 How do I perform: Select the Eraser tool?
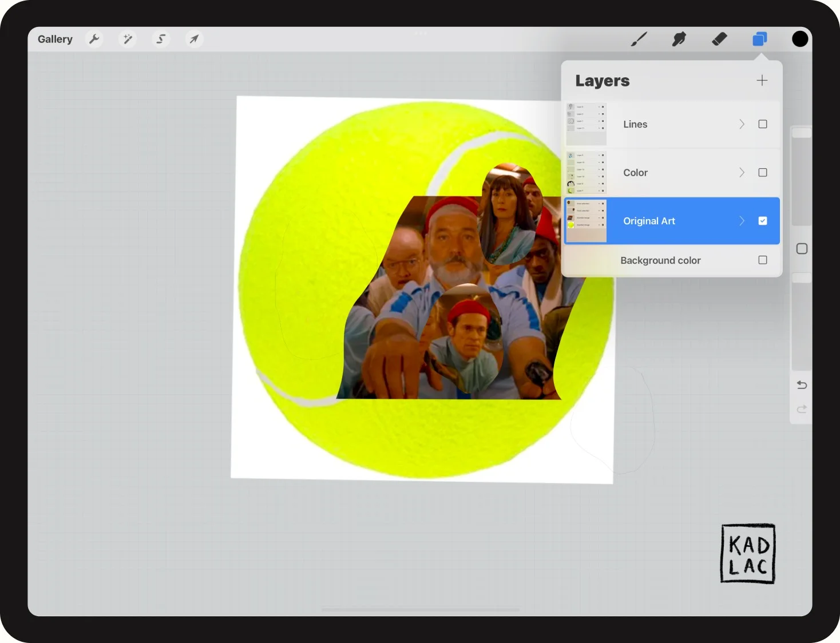(x=719, y=39)
